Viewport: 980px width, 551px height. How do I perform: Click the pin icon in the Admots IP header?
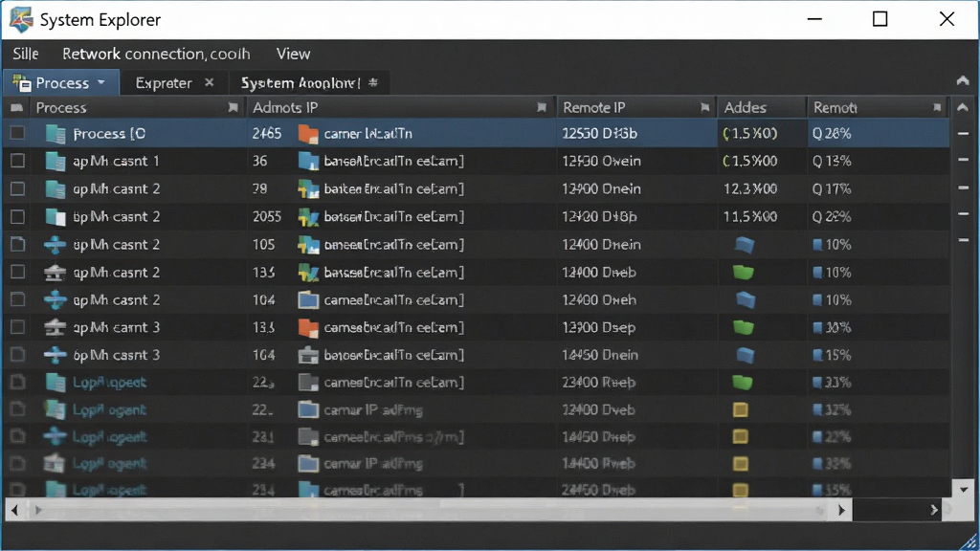(x=542, y=107)
